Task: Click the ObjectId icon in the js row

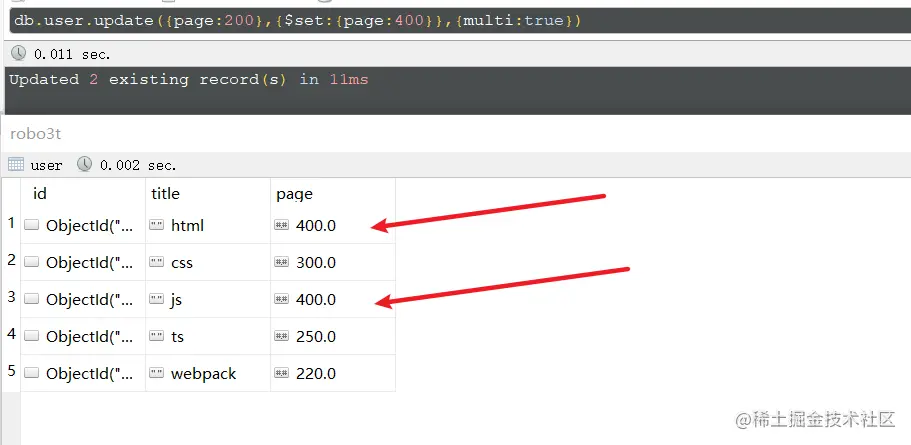Action: pyautogui.click(x=32, y=299)
